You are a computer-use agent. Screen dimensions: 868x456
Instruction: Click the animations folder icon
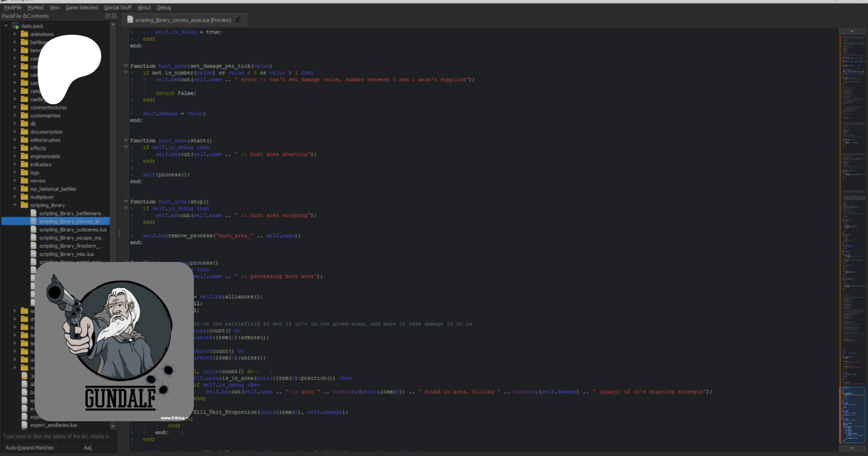click(x=24, y=34)
